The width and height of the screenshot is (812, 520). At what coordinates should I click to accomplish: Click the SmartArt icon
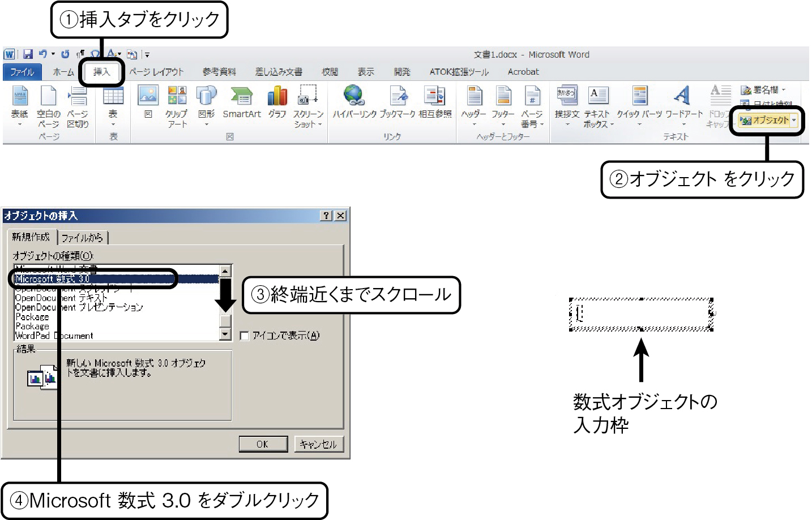(x=242, y=102)
